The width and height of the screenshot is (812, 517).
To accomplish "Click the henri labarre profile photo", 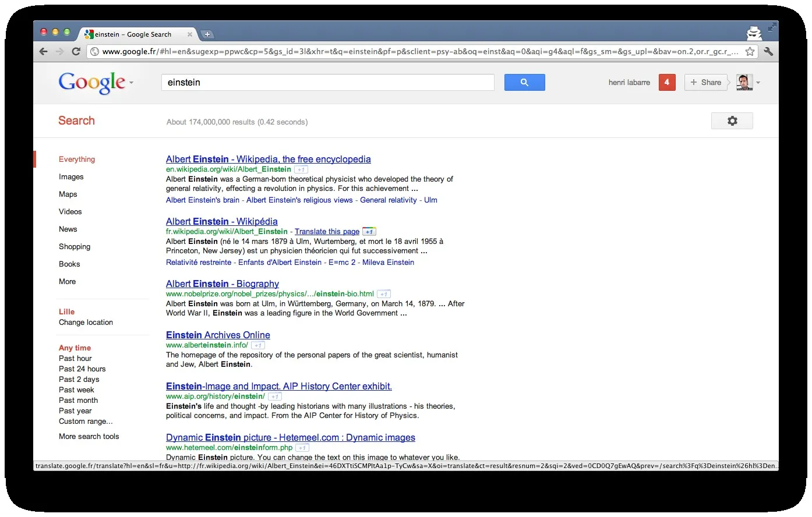I will tap(744, 82).
